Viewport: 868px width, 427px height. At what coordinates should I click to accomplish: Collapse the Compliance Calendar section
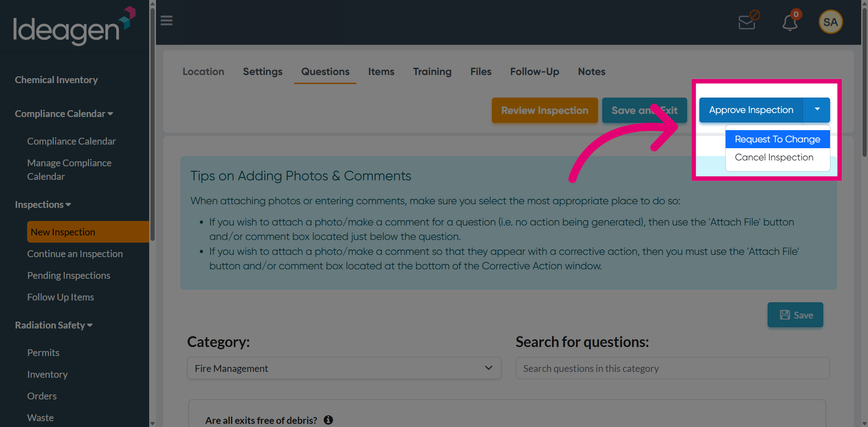pyautogui.click(x=64, y=114)
